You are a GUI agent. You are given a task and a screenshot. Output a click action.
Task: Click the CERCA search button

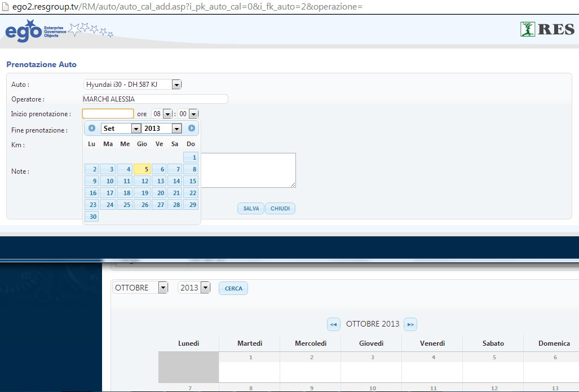233,288
